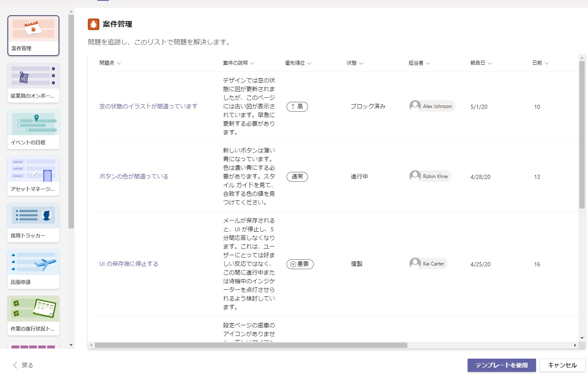Click the 進行中 status cell
Image resolution: width=588 pixels, height=378 pixels.
pos(360,176)
